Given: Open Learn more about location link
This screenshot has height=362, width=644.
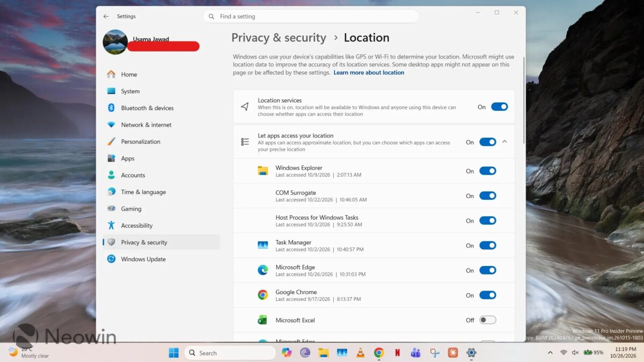Looking at the screenshot, I should pyautogui.click(x=369, y=73).
